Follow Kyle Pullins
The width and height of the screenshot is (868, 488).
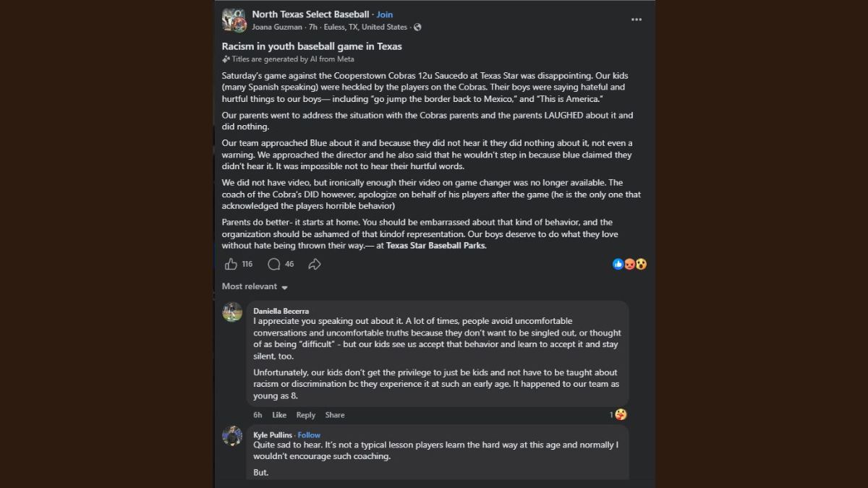309,435
